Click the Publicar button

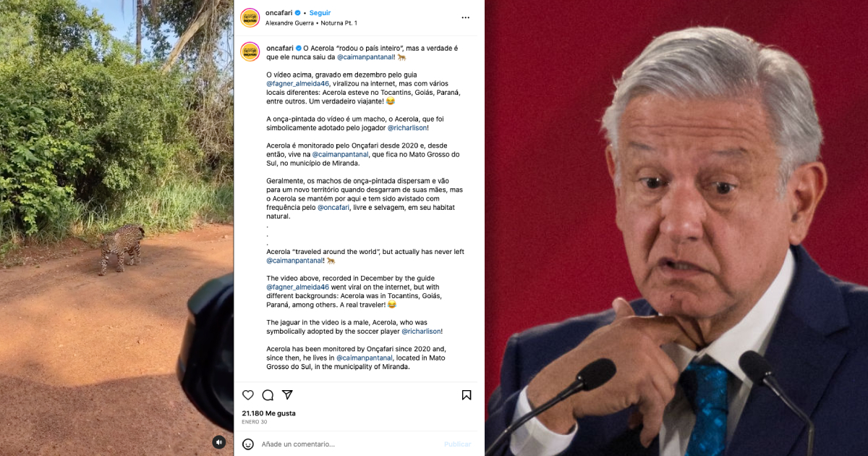[x=457, y=444]
